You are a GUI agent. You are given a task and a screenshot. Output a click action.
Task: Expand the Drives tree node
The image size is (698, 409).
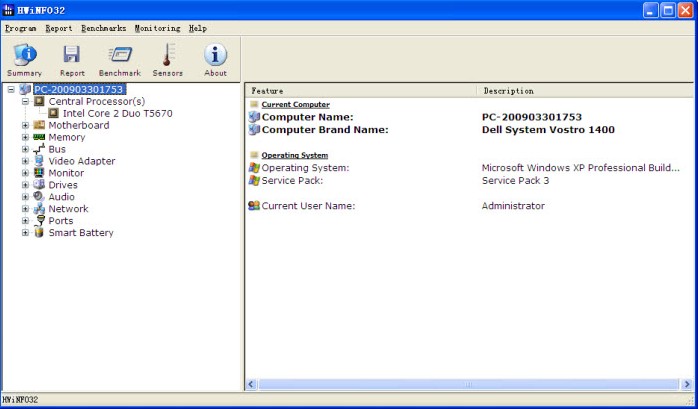(x=26, y=185)
